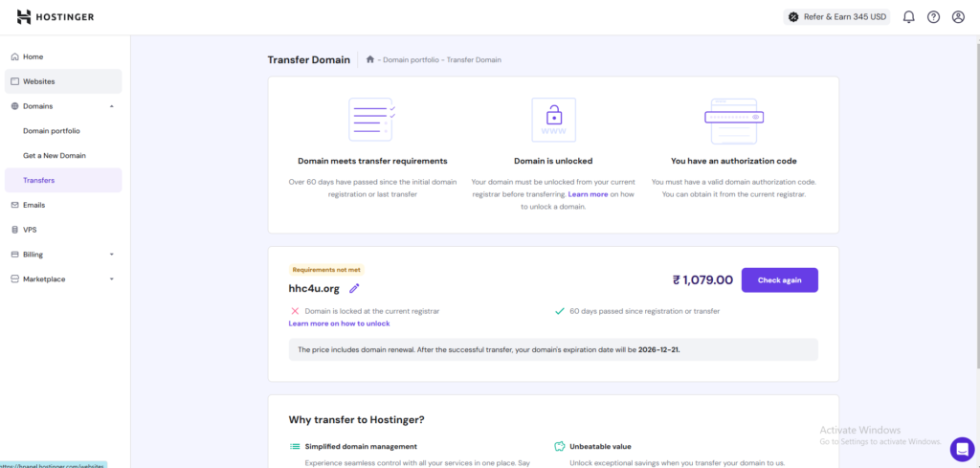Image resolution: width=980 pixels, height=468 pixels.
Task: Click the 2026-12-21 expiration date
Action: coord(658,350)
